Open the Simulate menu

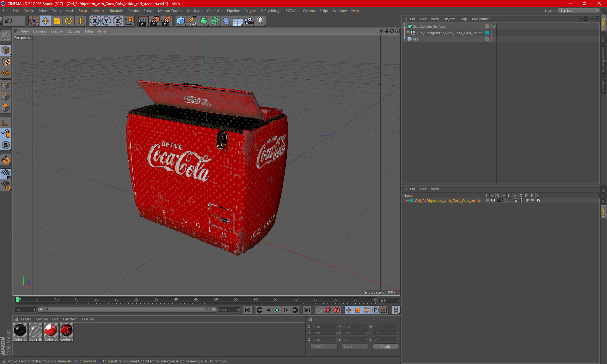[116, 11]
